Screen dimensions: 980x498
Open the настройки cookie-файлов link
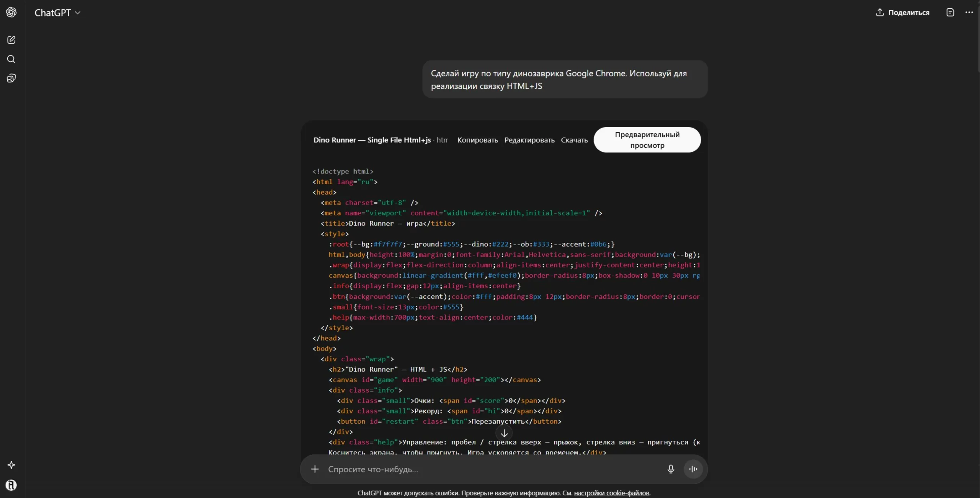pyautogui.click(x=611, y=493)
